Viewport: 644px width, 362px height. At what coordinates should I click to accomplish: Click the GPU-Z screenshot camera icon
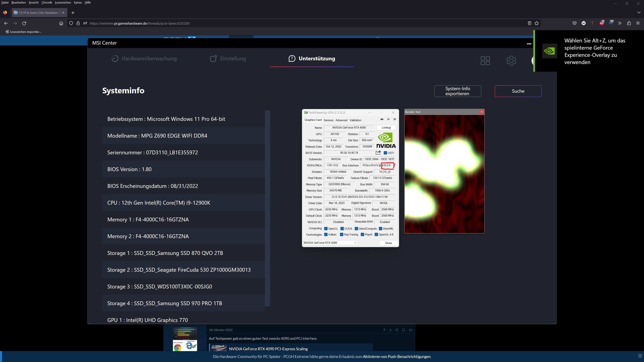coord(382,119)
